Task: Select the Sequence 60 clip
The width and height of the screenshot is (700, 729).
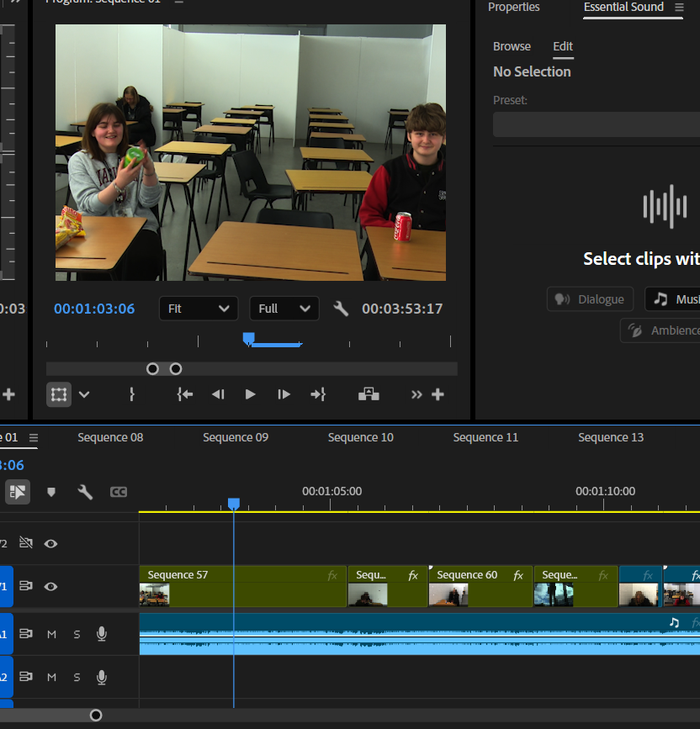Action: (x=480, y=586)
